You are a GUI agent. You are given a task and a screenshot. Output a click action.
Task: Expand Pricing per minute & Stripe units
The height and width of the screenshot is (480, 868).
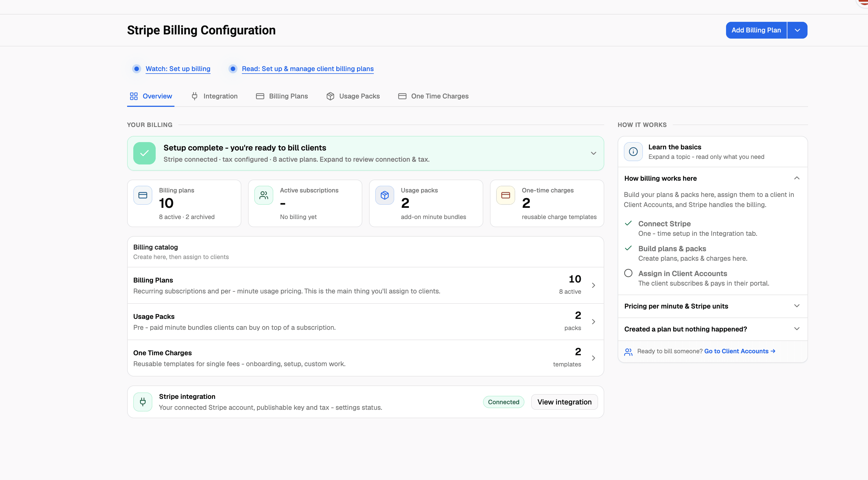point(797,306)
